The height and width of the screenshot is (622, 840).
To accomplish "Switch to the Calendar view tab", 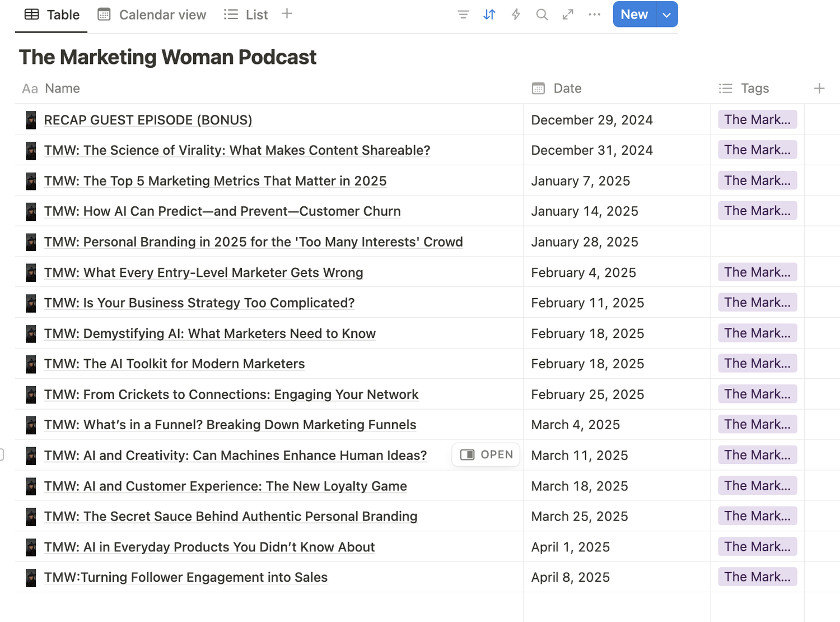I will coord(152,15).
